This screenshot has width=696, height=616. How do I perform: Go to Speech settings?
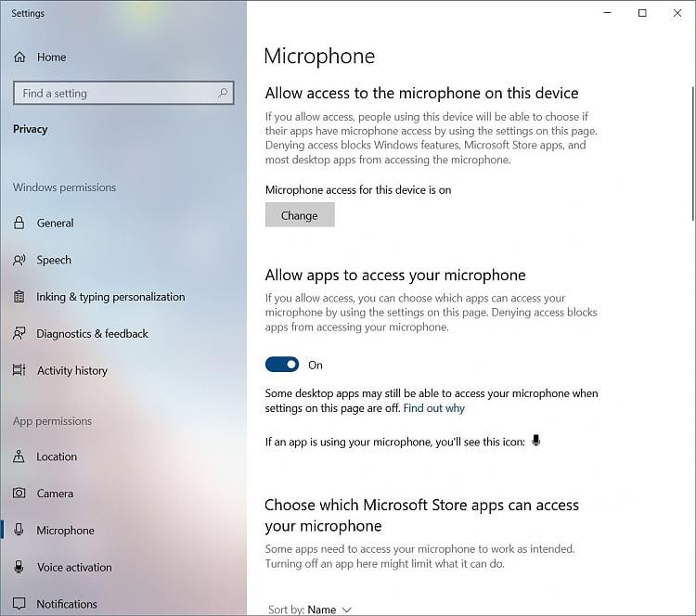click(x=54, y=260)
